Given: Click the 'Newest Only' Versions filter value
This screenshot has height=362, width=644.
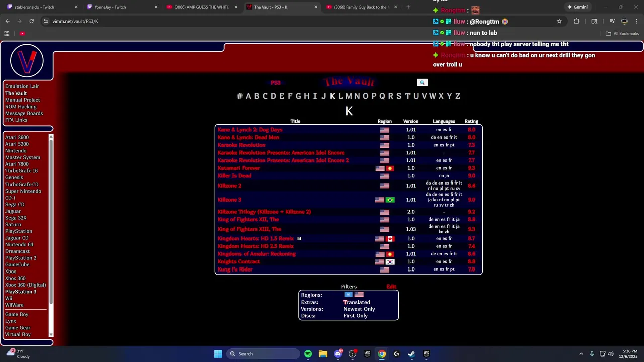Looking at the screenshot, I should [359, 309].
